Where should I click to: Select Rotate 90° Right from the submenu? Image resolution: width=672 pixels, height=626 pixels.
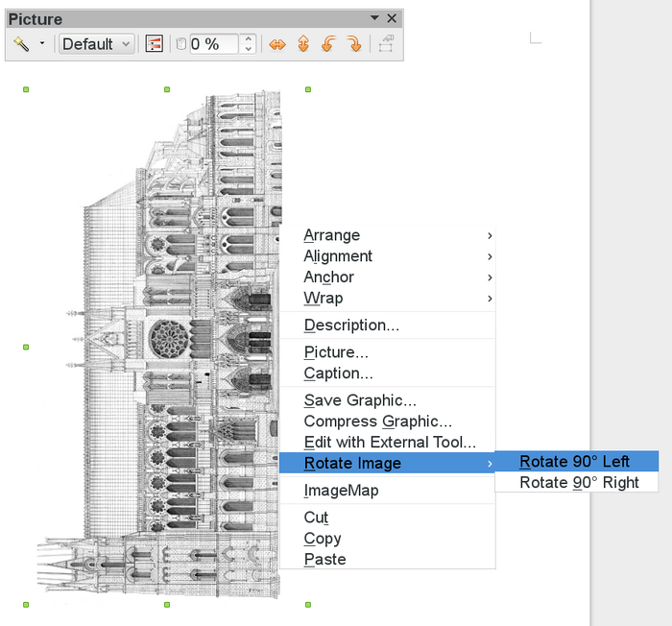click(x=579, y=483)
